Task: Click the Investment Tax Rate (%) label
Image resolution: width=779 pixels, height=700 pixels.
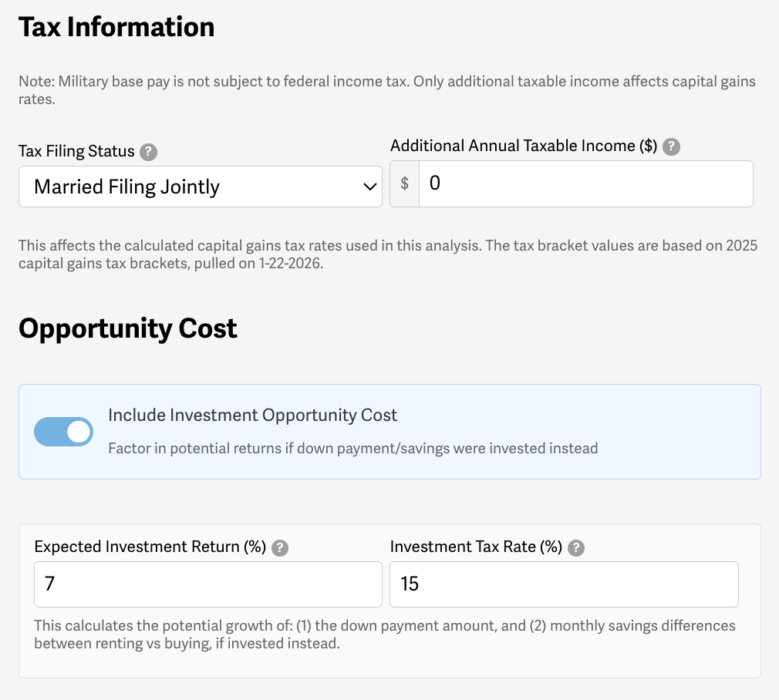Action: point(476,547)
